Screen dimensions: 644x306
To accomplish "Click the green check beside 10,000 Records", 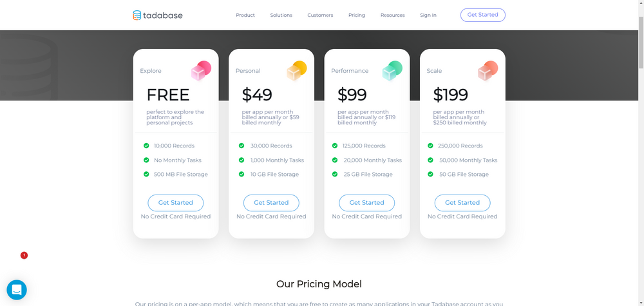I will [146, 146].
